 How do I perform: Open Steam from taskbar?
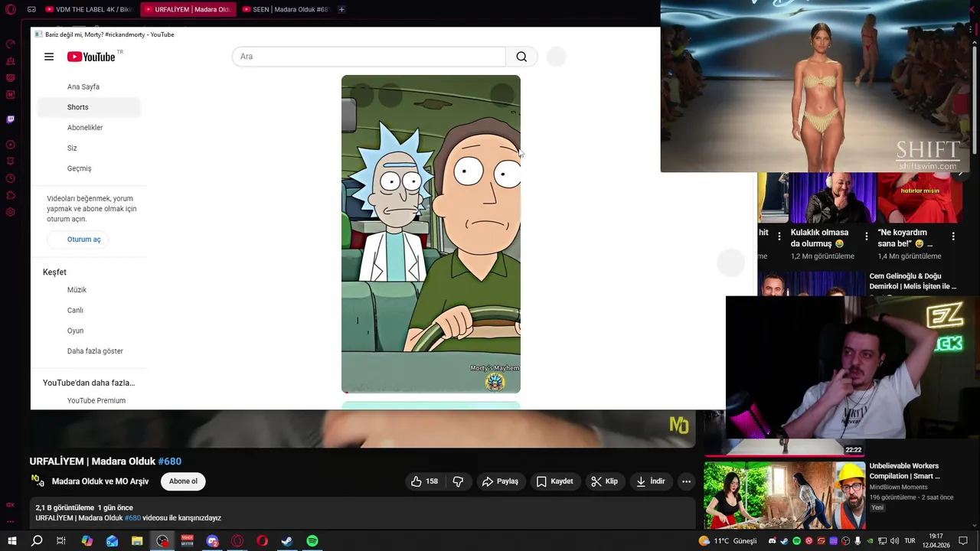(287, 541)
